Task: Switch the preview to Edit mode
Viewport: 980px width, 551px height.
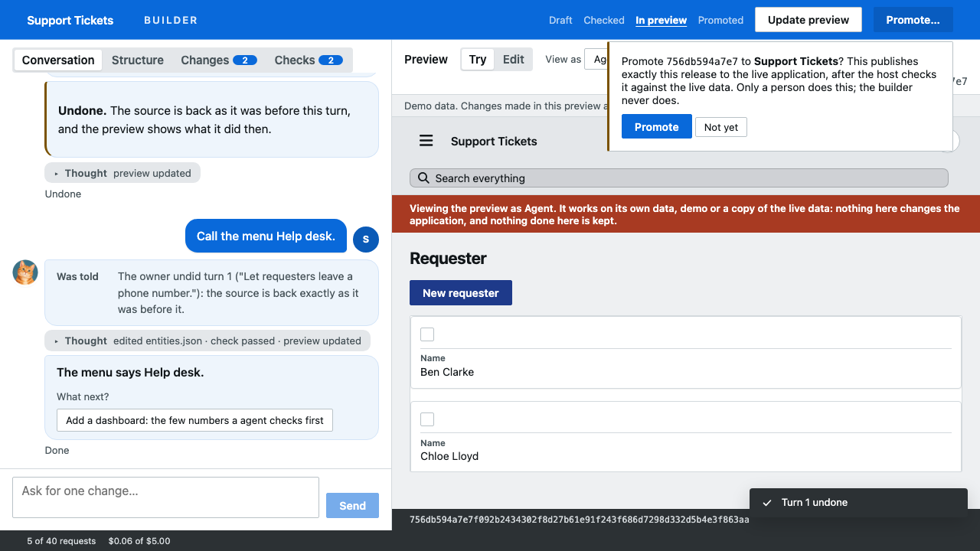Action: (x=513, y=60)
